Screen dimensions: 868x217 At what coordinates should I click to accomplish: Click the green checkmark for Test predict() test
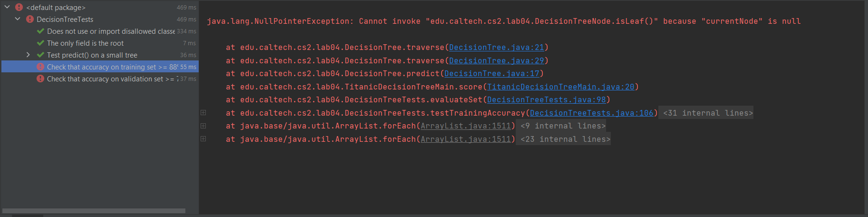pyautogui.click(x=40, y=55)
